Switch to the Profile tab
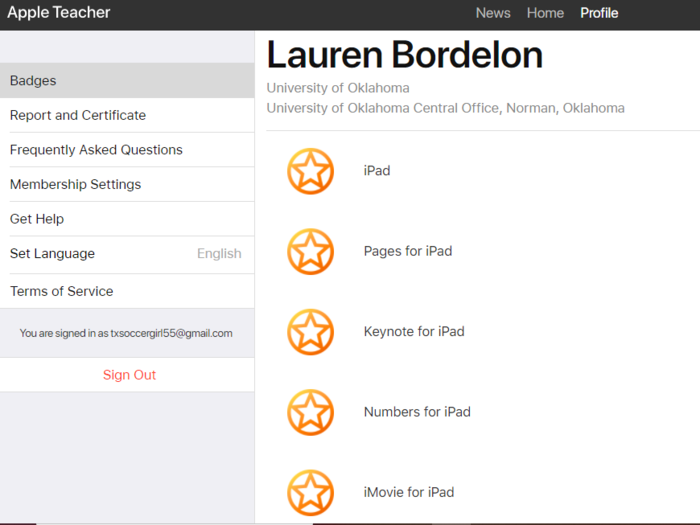This screenshot has width=700, height=525. pyautogui.click(x=599, y=13)
